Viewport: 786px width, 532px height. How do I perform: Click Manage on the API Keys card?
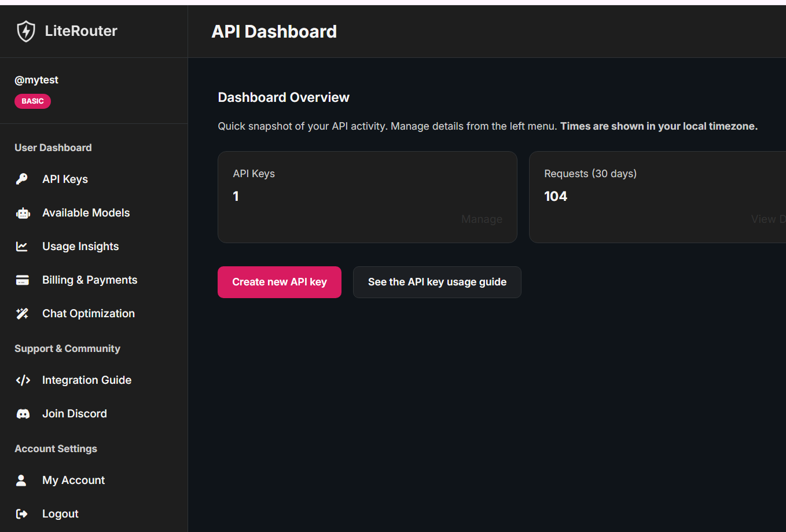click(482, 219)
